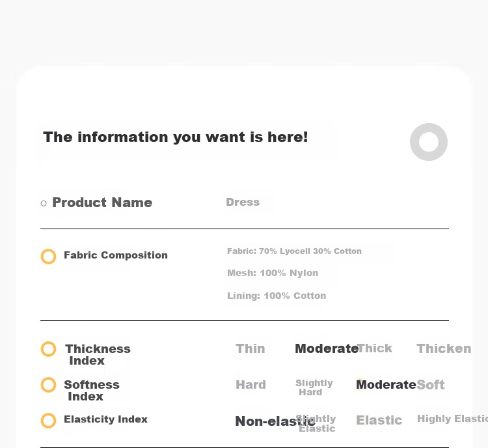Image resolution: width=488 pixels, height=448 pixels.
Task: Choose Slightly Hard softness option
Action: pos(314,387)
